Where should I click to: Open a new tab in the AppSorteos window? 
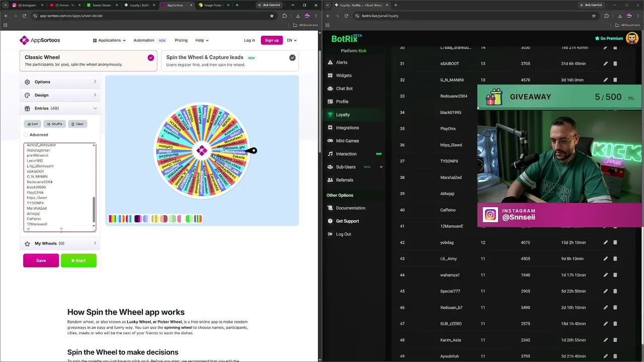click(236, 5)
